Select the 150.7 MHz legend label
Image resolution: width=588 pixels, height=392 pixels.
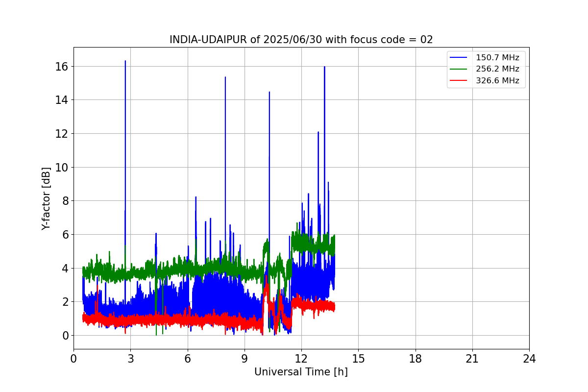pyautogui.click(x=497, y=58)
